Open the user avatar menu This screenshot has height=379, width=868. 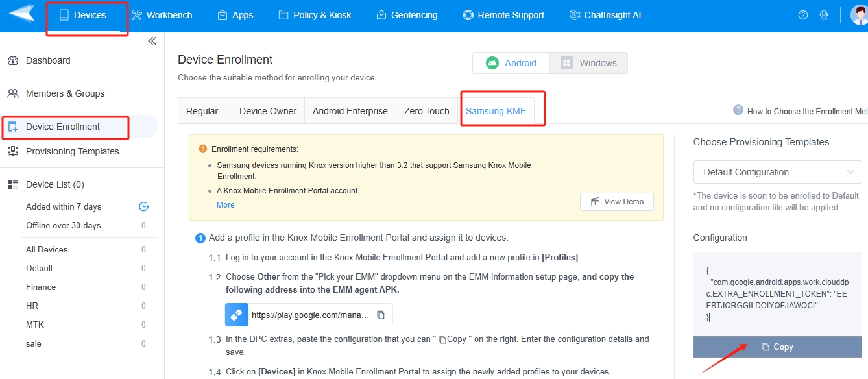(860, 15)
